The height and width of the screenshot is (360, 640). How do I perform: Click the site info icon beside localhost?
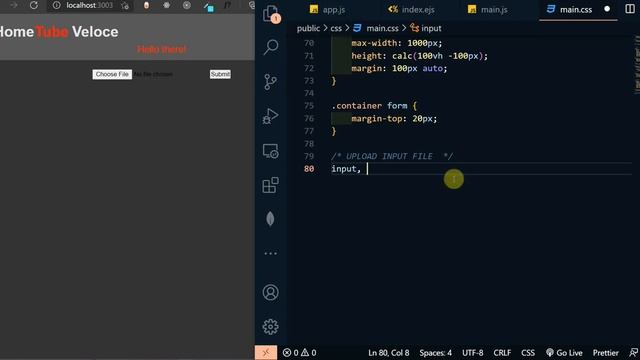coord(57,5)
